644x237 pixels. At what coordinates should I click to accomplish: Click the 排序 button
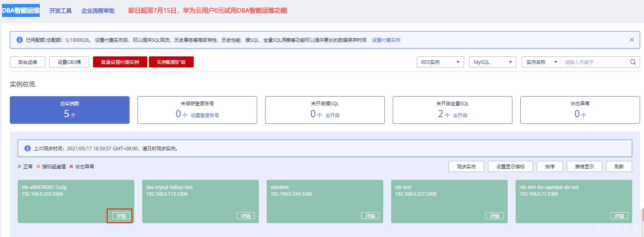[x=550, y=166]
